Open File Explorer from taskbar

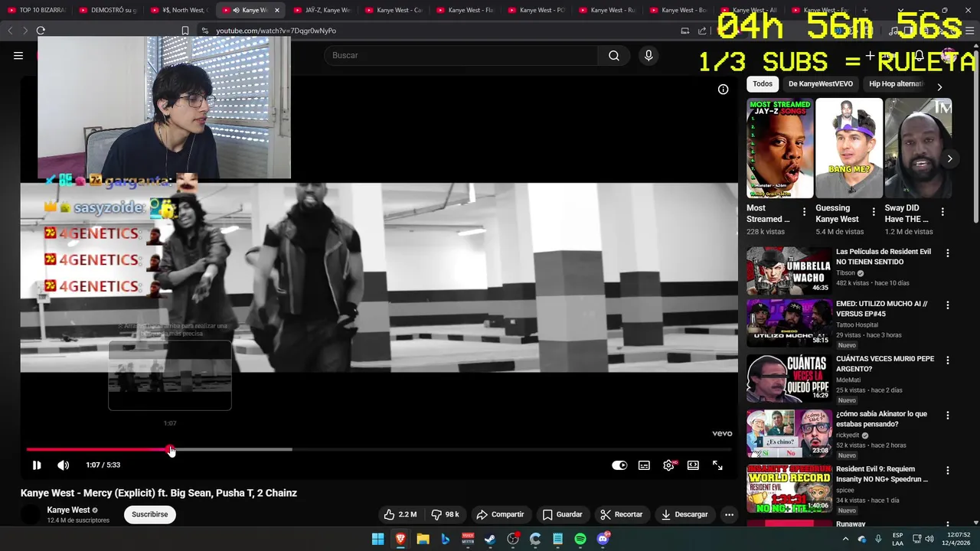click(423, 540)
